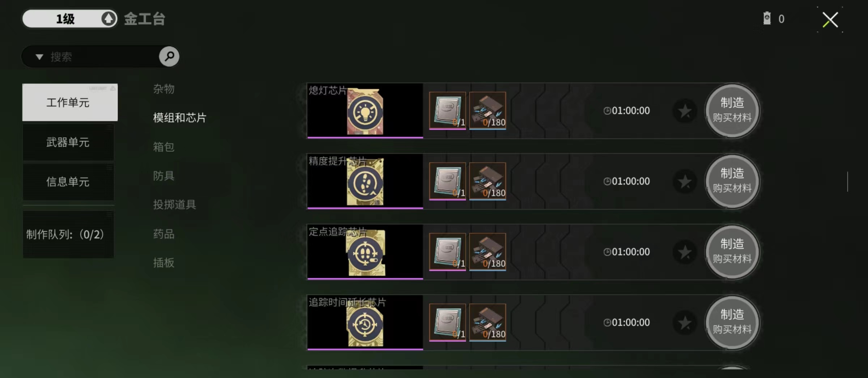Switch to the 信息单元 tab

[68, 182]
